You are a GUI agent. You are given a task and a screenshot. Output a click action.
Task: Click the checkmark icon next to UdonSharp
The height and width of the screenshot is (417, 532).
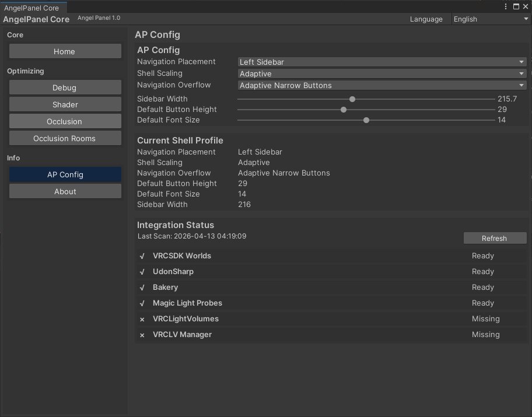(x=142, y=271)
